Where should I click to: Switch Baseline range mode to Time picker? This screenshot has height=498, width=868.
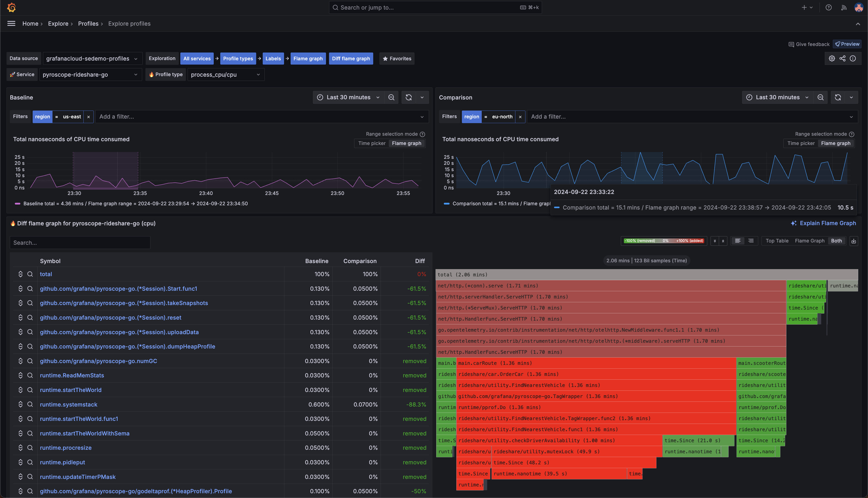pyautogui.click(x=372, y=143)
